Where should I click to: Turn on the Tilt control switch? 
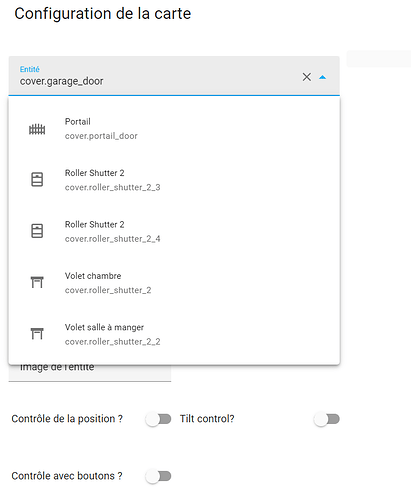pyautogui.click(x=327, y=419)
